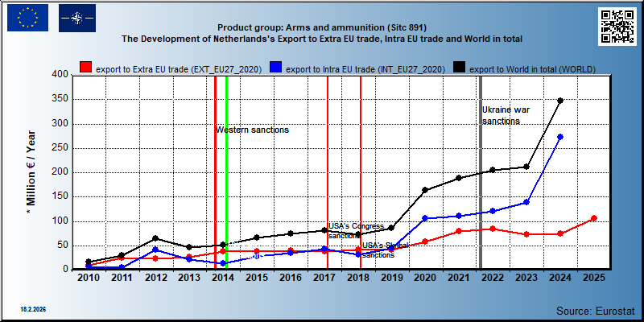644x322 pixels.
Task: Click the "USA's Global sanctions" annotation
Action: [386, 250]
